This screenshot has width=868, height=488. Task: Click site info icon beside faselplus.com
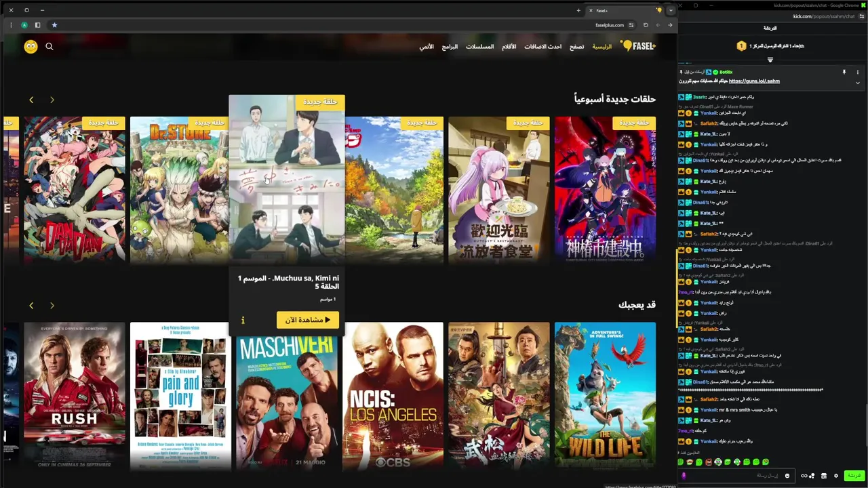pos(631,25)
